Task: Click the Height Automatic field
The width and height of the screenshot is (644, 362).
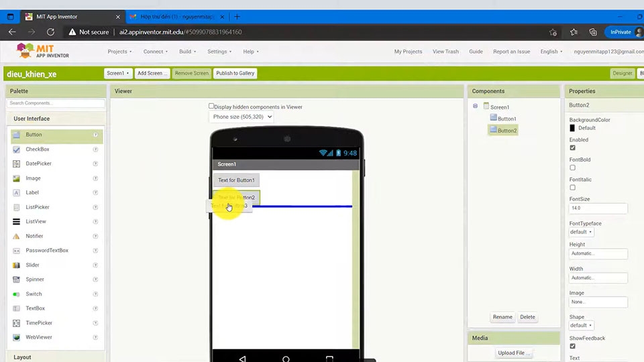Action: tap(598, 253)
